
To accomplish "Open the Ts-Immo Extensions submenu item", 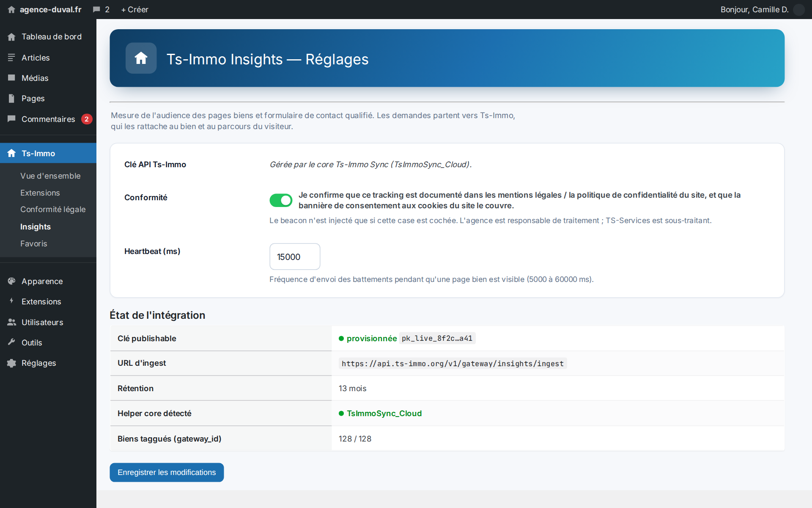I will [x=40, y=193].
